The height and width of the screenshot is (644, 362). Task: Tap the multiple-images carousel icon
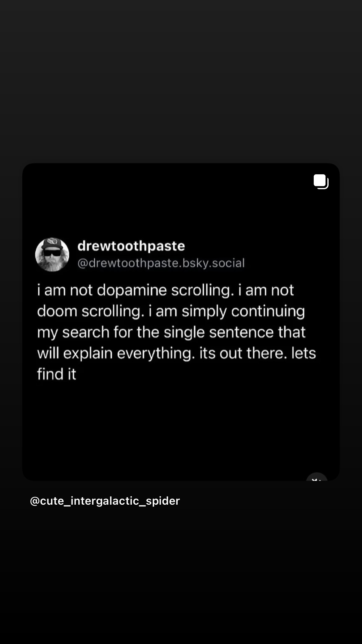[321, 181]
